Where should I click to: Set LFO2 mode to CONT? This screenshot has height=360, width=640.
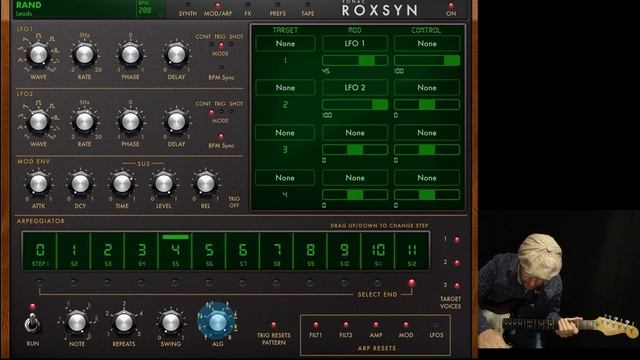click(211, 112)
